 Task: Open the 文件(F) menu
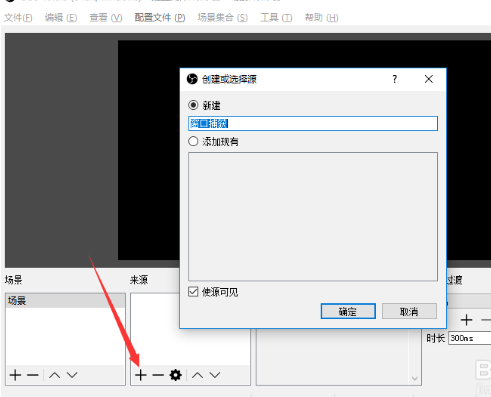coord(18,17)
